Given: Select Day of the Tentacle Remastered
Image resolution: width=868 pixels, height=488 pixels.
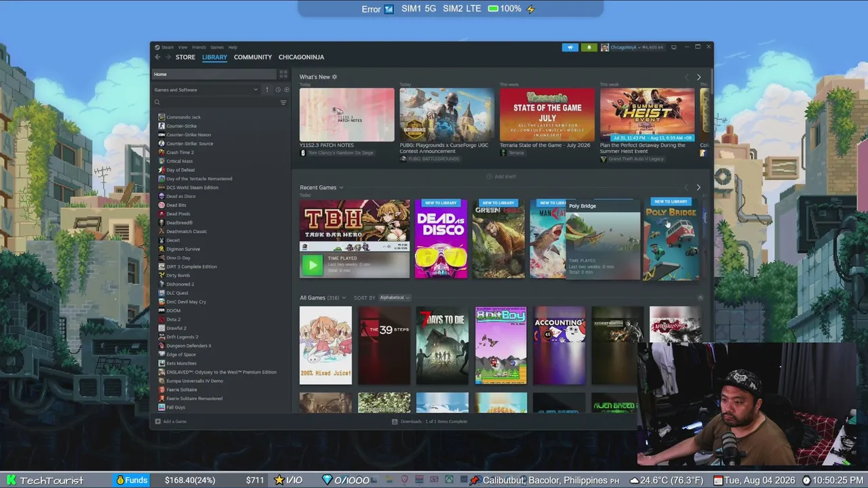Looking at the screenshot, I should (x=199, y=179).
